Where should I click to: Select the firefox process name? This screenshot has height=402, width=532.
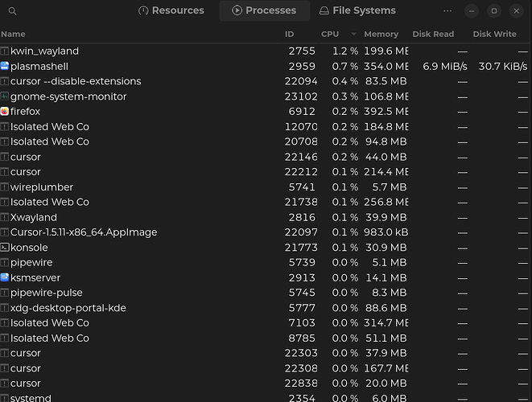pyautogui.click(x=26, y=112)
